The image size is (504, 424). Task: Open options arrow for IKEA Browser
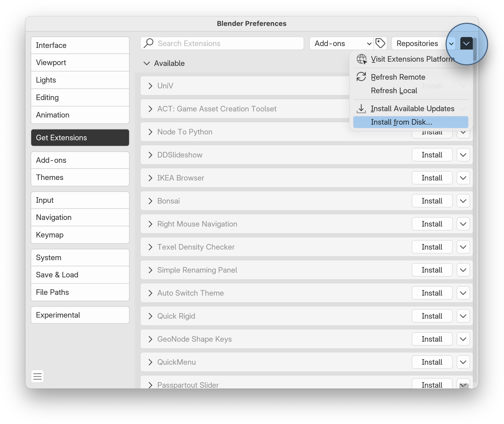point(463,178)
